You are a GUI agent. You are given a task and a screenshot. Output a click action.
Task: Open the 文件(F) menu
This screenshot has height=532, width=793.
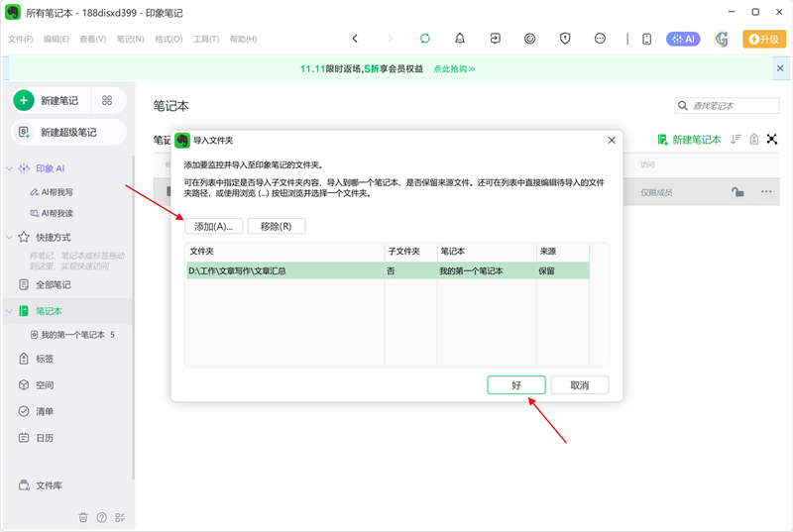20,39
